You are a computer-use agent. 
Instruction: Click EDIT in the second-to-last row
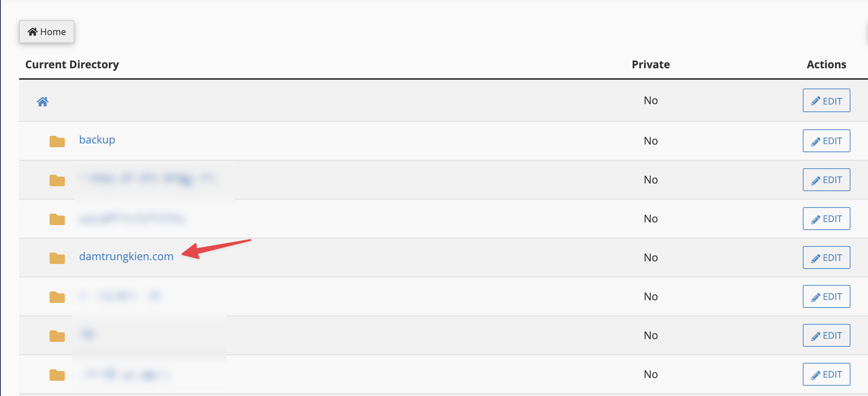pos(826,335)
